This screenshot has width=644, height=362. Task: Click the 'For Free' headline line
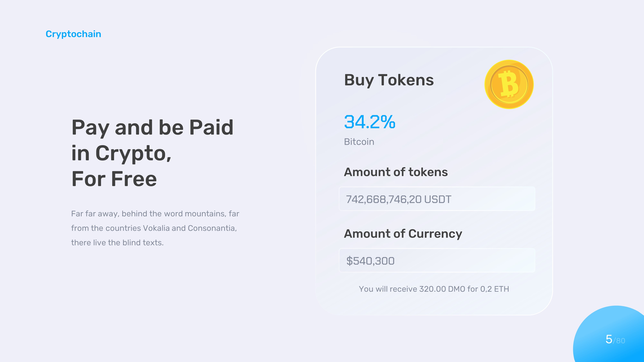pos(114,179)
